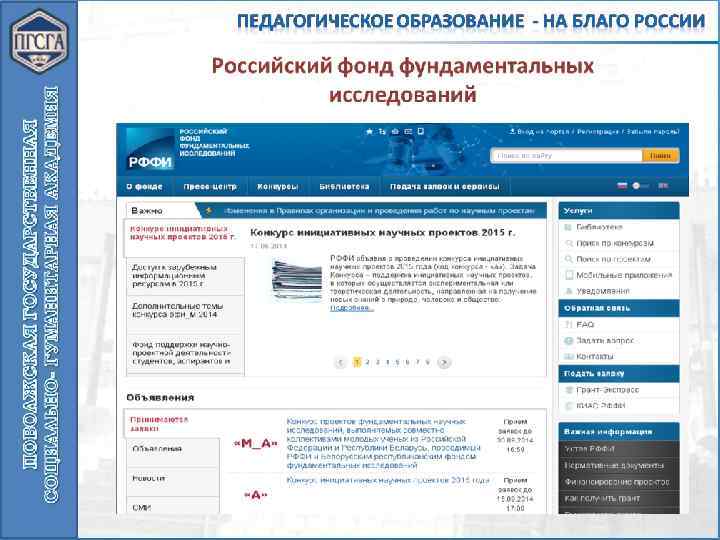Select the English flag language icon
The width and height of the screenshot is (720, 540).
(x=663, y=186)
